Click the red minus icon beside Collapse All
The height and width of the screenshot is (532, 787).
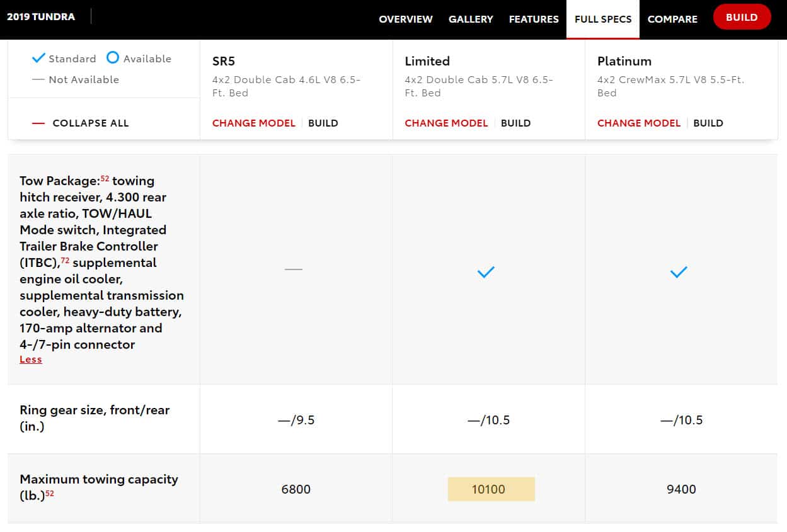coord(38,123)
